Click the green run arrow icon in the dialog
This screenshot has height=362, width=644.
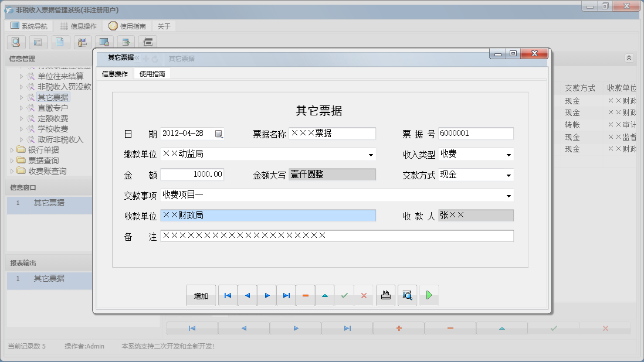pyautogui.click(x=429, y=295)
